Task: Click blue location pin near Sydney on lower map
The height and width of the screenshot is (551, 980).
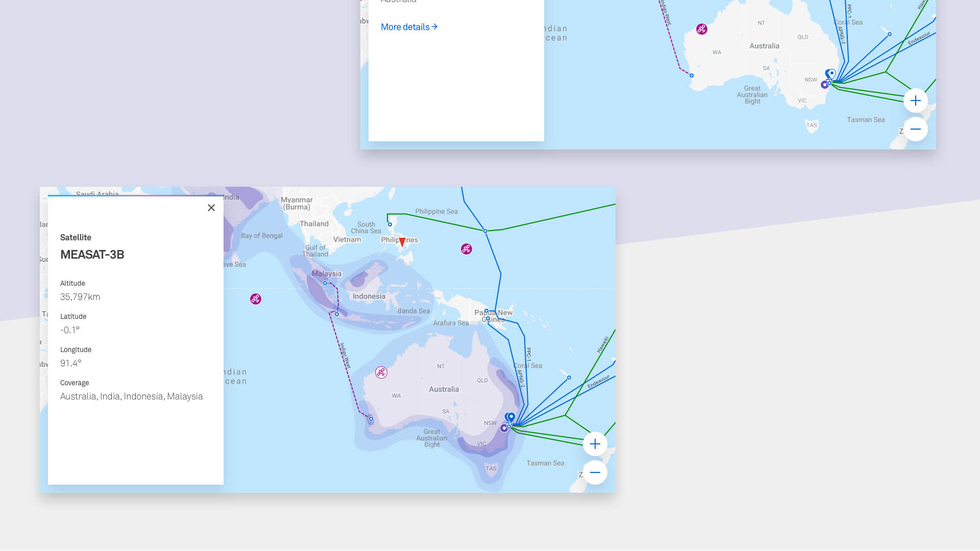Action: [511, 417]
